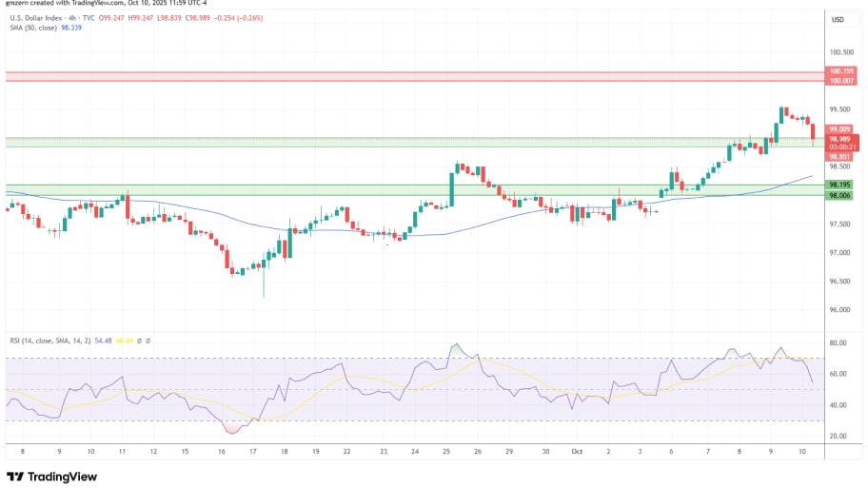Image resolution: width=868 pixels, height=488 pixels.
Task: Click the 100.155 red price label
Action: coord(840,71)
